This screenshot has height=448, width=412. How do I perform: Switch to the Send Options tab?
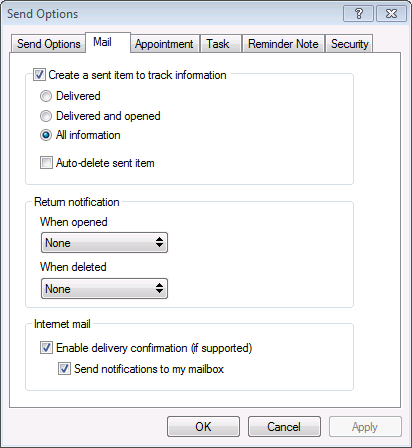(49, 44)
